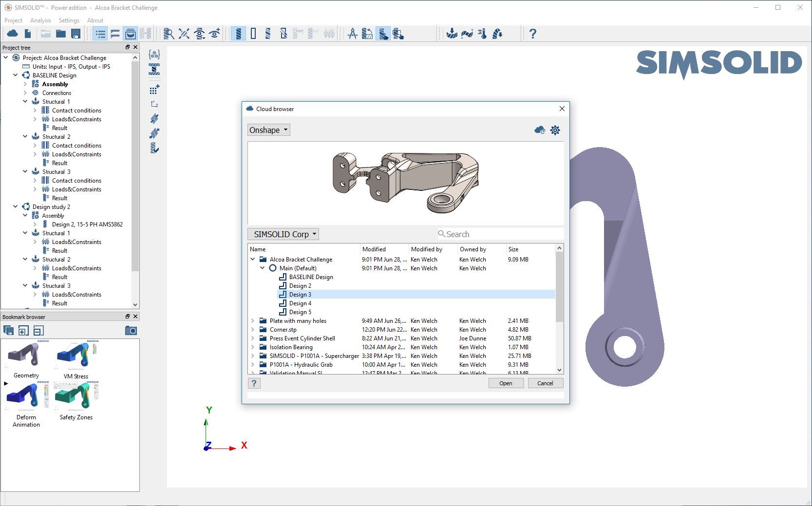Undock the Bookmark browser panel
The width and height of the screenshot is (812, 506).
click(128, 317)
